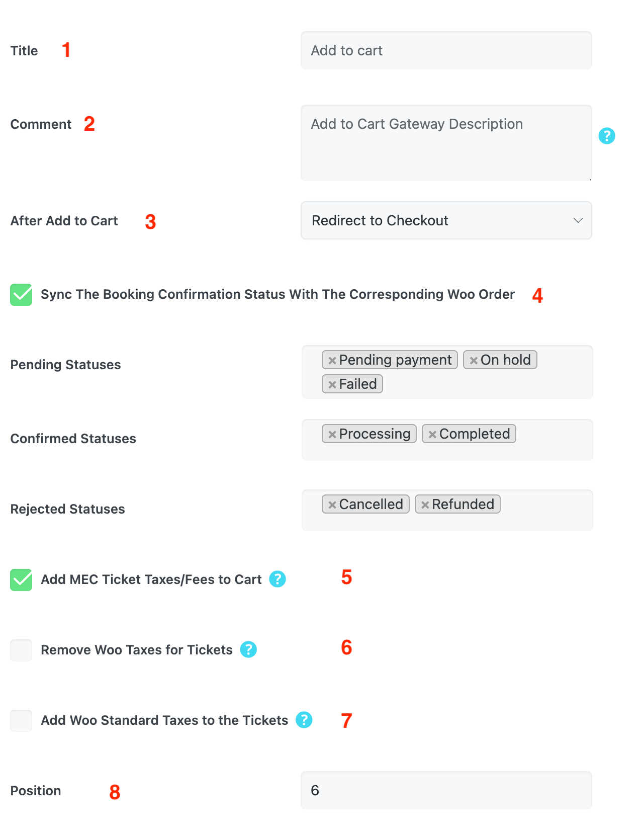Open the After Add to Cart dropdown
Viewport: 644px width, 835px height.
tap(446, 220)
